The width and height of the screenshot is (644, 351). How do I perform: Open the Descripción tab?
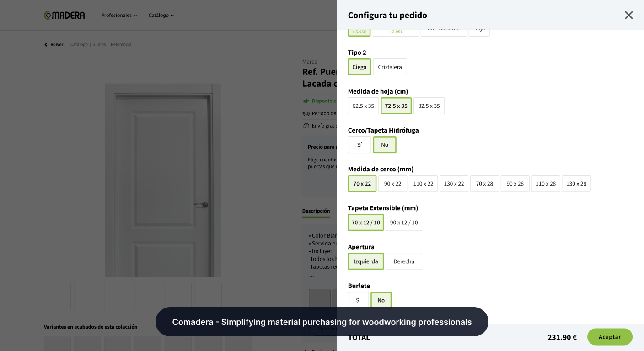316,211
